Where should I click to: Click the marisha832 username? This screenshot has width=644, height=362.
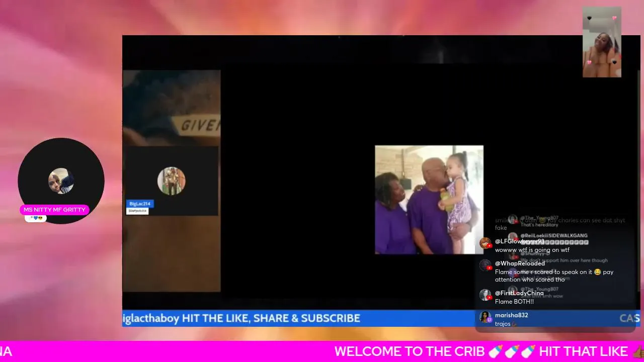(x=512, y=315)
